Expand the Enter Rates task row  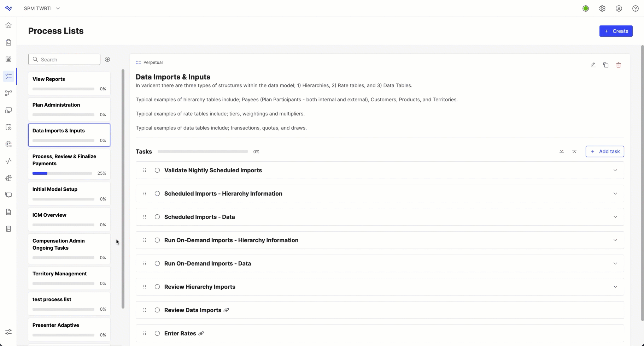[615, 333]
